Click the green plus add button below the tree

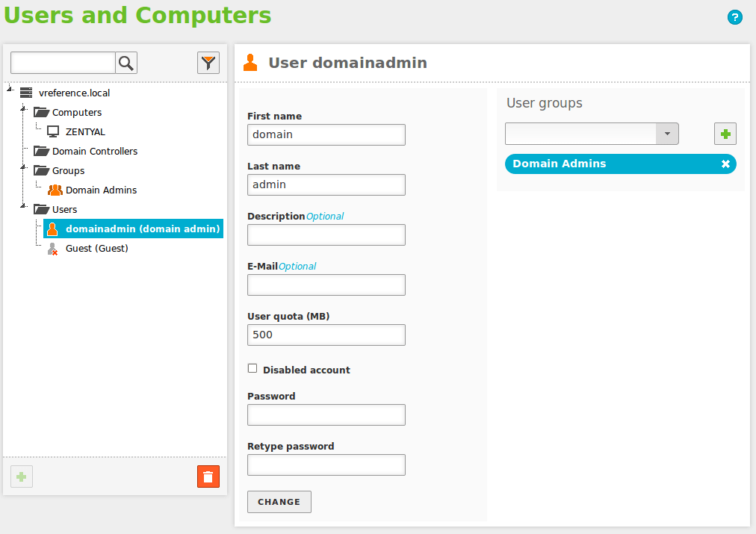coord(21,476)
